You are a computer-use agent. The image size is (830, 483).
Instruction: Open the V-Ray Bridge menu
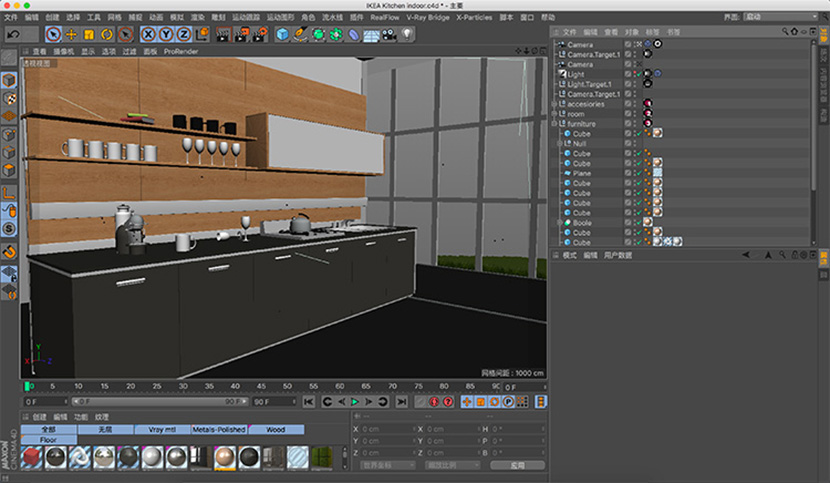[427, 17]
